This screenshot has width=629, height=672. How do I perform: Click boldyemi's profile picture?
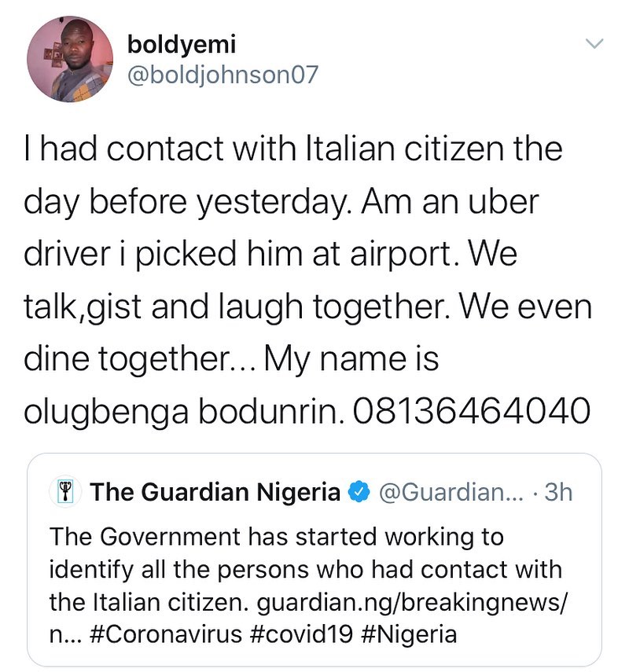coord(66,62)
